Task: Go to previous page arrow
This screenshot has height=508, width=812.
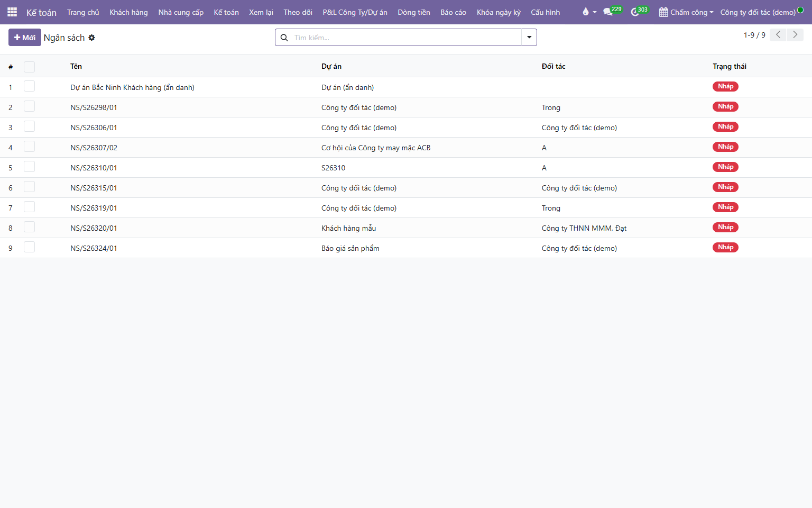Action: tap(778, 35)
